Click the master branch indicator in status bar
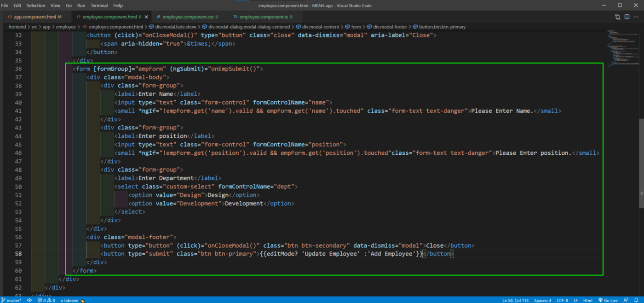644x303 pixels. click(x=11, y=300)
